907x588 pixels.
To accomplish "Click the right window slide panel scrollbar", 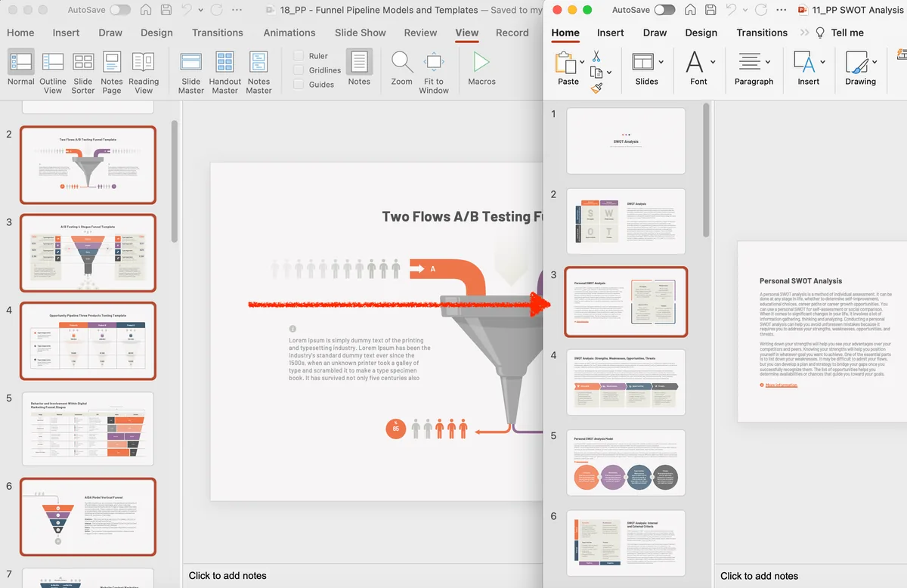I will coord(707,171).
